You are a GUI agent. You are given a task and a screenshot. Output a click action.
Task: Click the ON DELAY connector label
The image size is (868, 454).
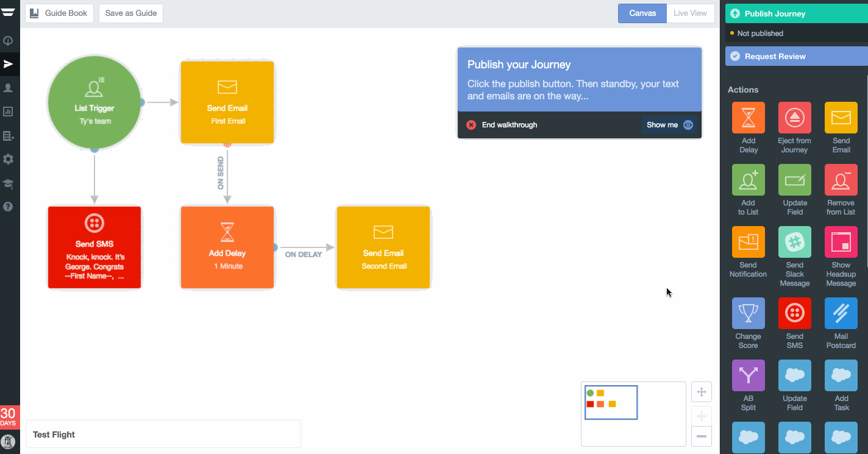[304, 255]
